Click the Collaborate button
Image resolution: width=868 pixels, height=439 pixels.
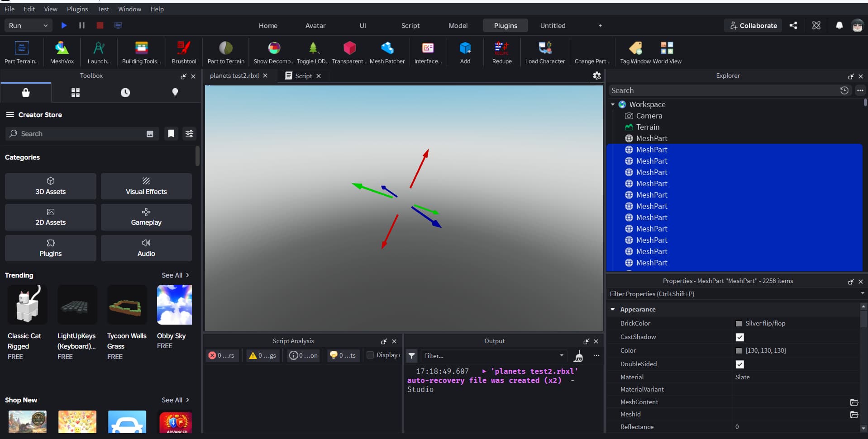click(754, 26)
